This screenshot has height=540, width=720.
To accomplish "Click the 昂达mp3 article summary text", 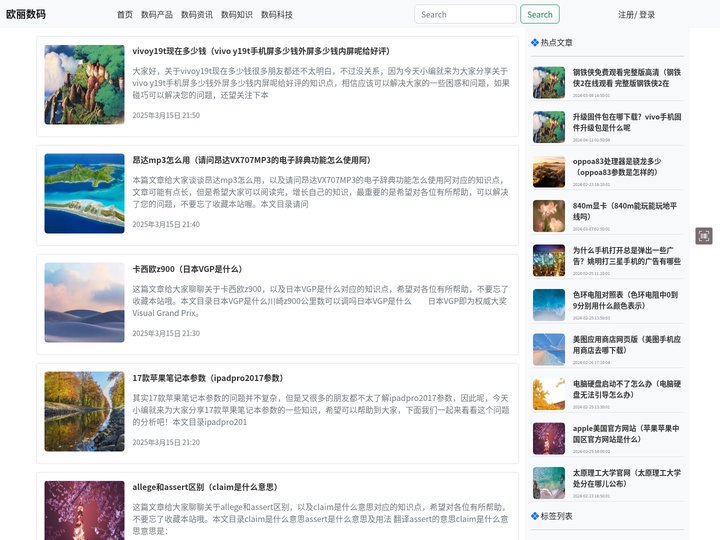I will 321,192.
